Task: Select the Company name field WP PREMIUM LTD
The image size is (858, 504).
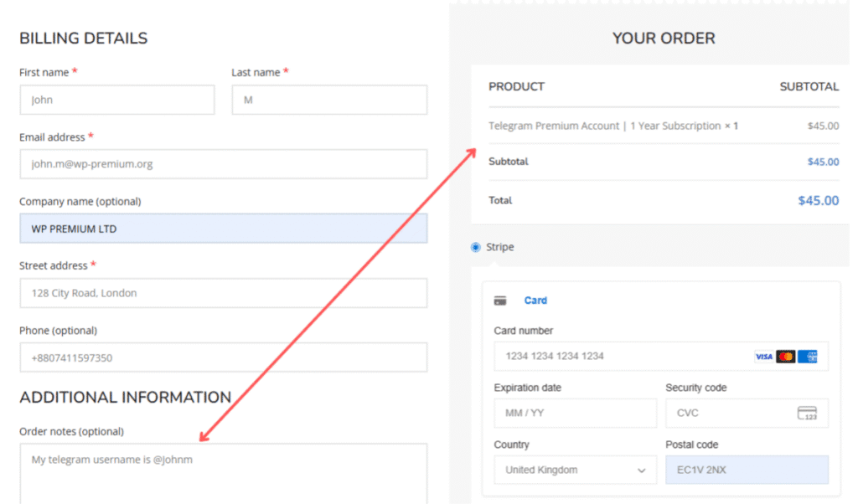Action: point(223,228)
